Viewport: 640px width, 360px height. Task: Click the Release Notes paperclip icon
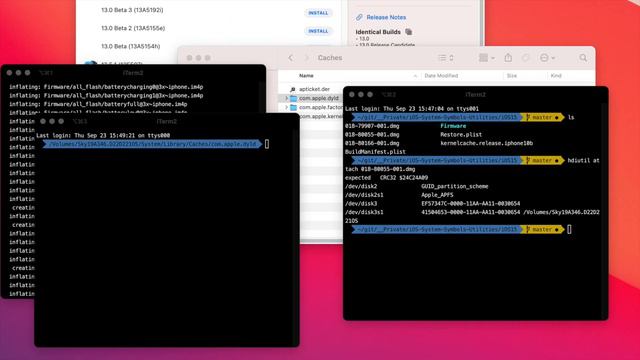point(359,17)
